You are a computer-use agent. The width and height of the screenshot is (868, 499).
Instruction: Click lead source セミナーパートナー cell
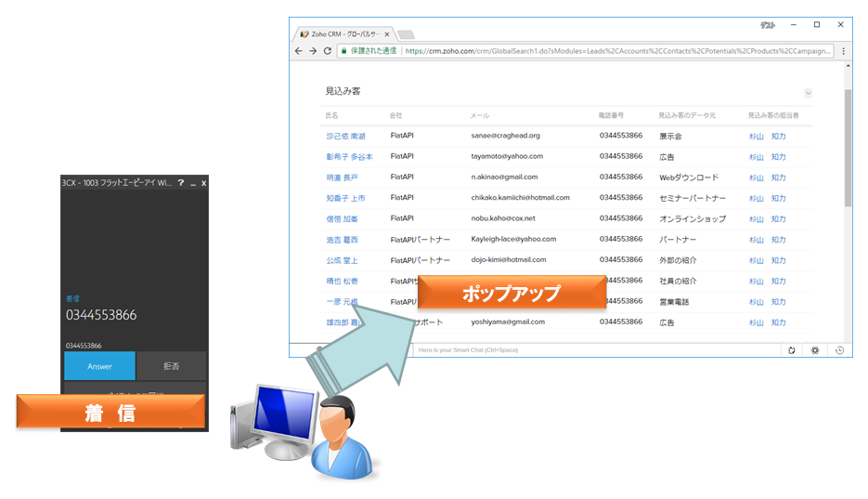(693, 198)
